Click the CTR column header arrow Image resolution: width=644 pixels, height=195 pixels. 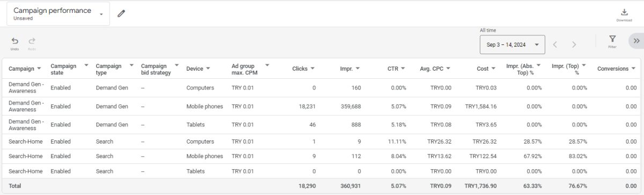point(402,69)
